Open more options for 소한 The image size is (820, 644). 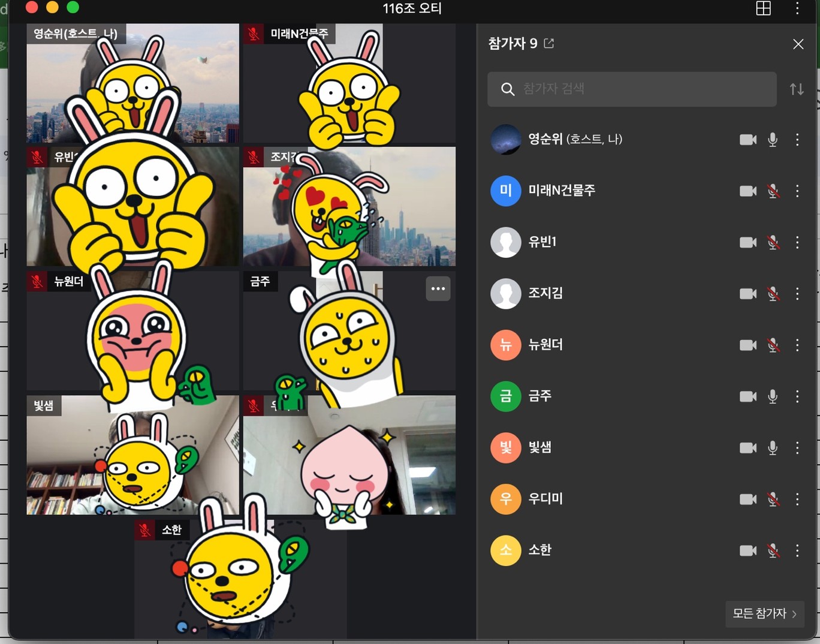pyautogui.click(x=797, y=550)
